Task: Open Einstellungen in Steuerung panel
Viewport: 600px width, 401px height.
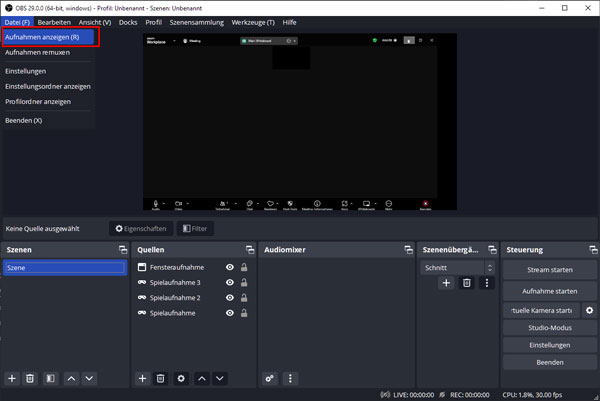Action: click(550, 345)
